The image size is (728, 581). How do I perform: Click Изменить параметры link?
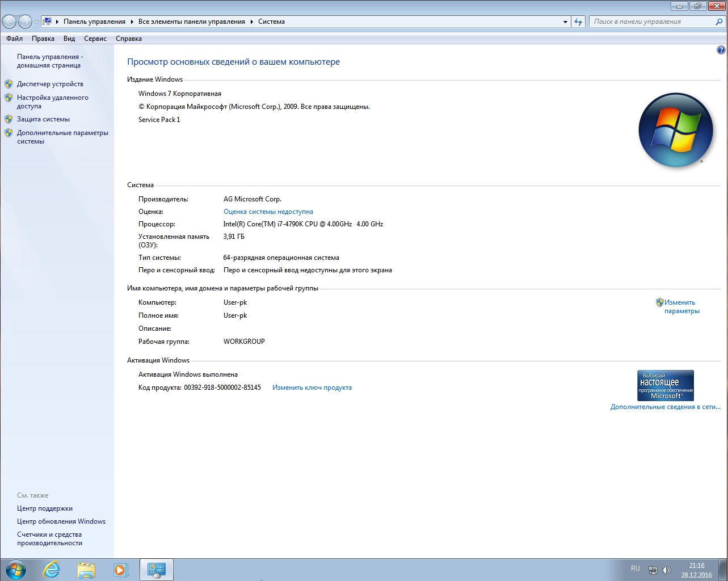click(x=682, y=306)
